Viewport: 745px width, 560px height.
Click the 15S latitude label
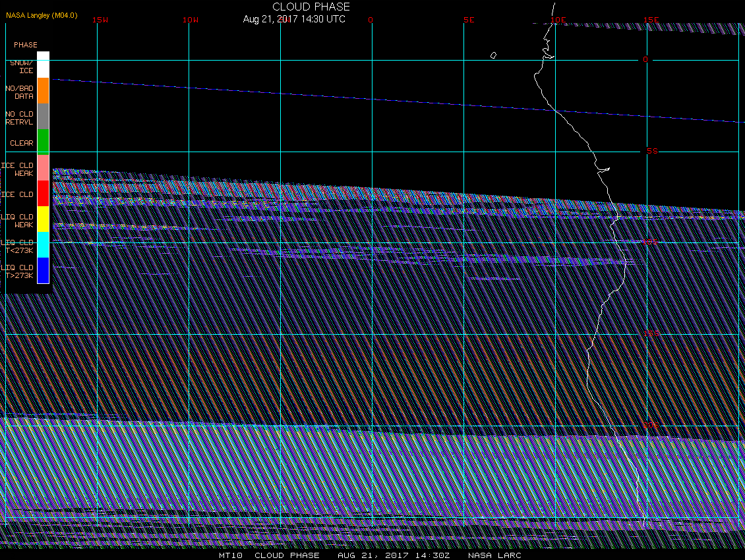tap(651, 333)
